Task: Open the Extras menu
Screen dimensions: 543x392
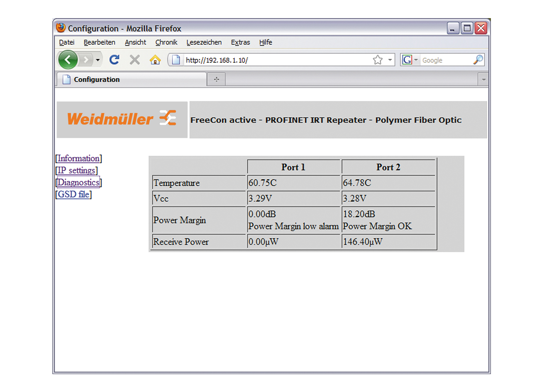Action: (240, 42)
